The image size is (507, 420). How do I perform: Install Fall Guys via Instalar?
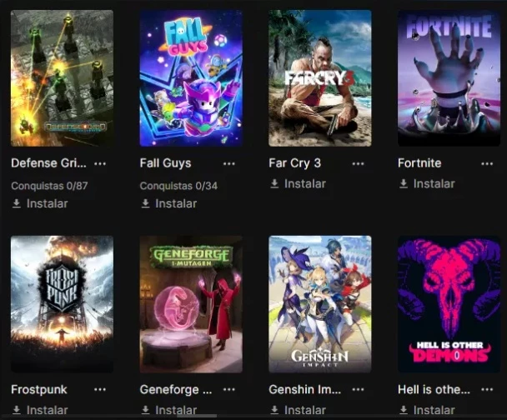pyautogui.click(x=169, y=203)
